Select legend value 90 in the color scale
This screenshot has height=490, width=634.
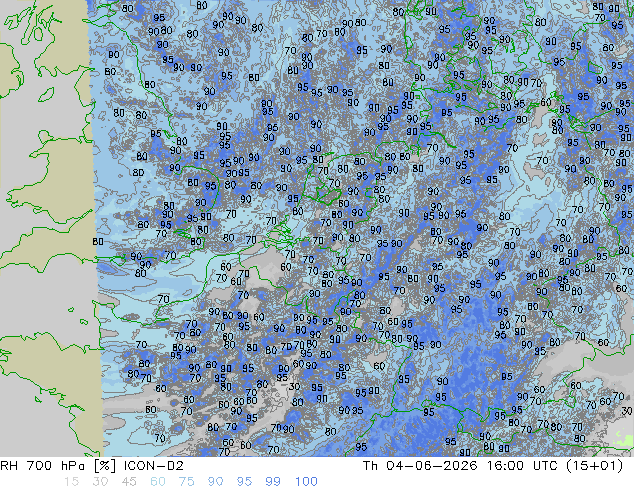[x=215, y=482]
